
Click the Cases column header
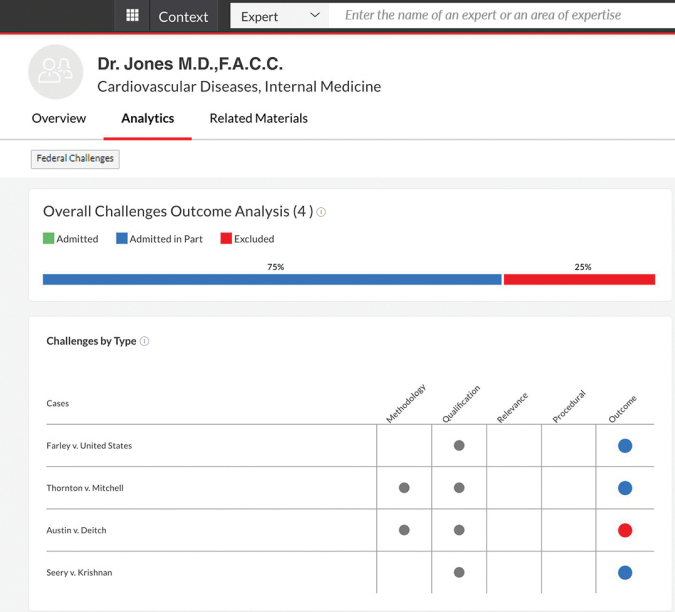point(58,403)
